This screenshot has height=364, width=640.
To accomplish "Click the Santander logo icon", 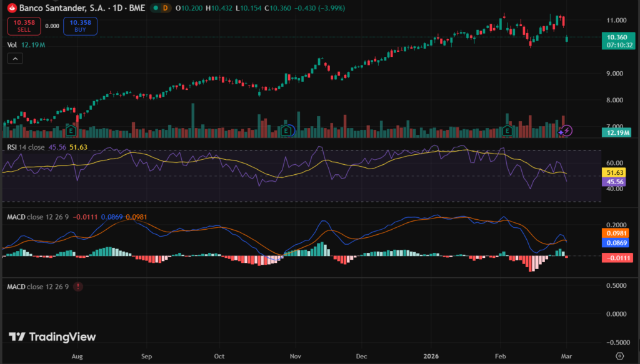I will coord(11,8).
